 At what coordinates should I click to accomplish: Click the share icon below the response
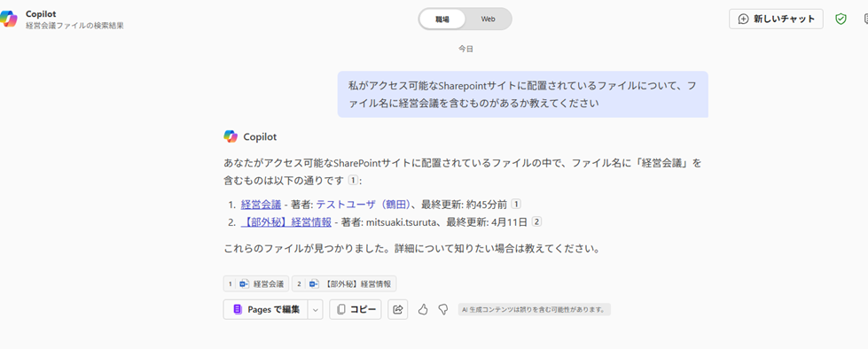point(397,309)
